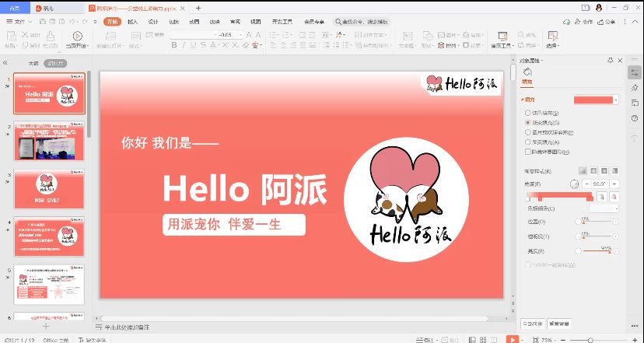
Task: Click the Increase Font Size icon
Action: click(x=249, y=35)
